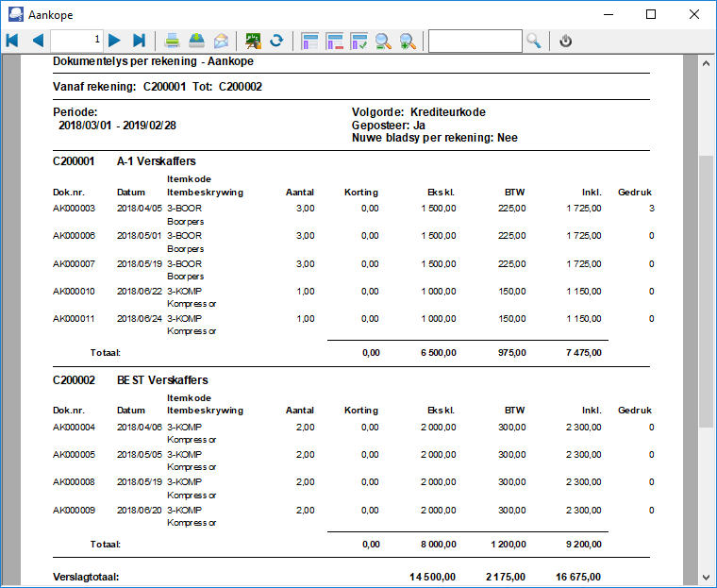
Task: Click document number AK000007
Action: pos(75,264)
